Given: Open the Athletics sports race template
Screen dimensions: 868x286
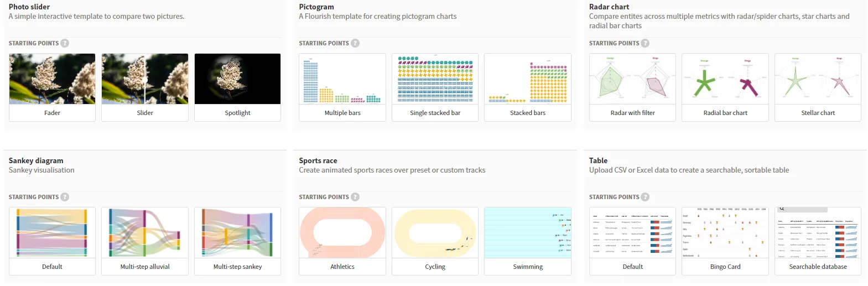Looking at the screenshot, I should click(x=342, y=233).
